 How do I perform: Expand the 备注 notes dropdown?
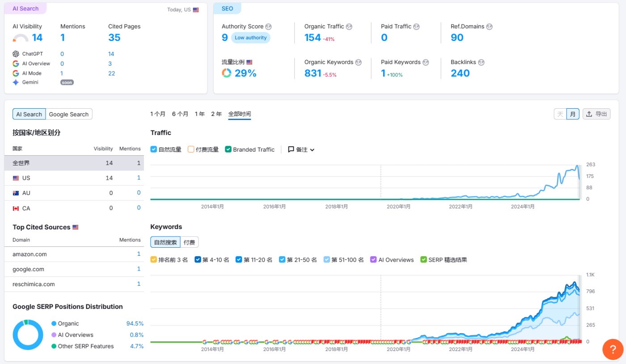[301, 150]
